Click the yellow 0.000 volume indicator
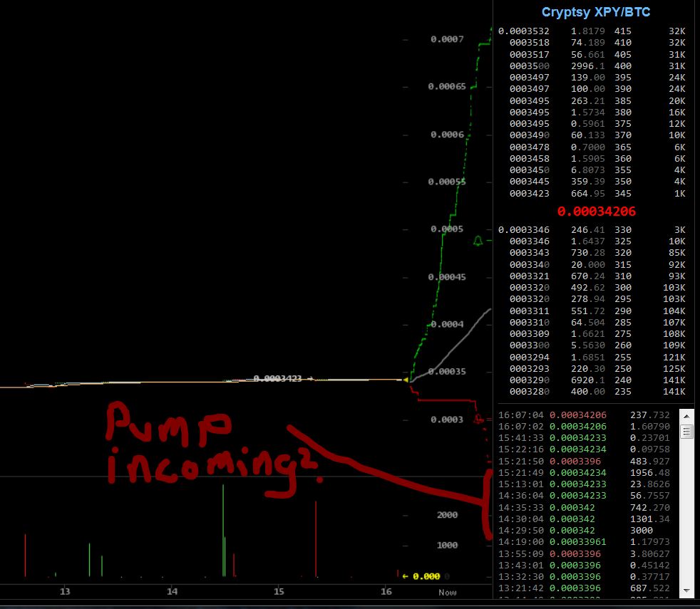The width and height of the screenshot is (700, 609). (x=422, y=576)
